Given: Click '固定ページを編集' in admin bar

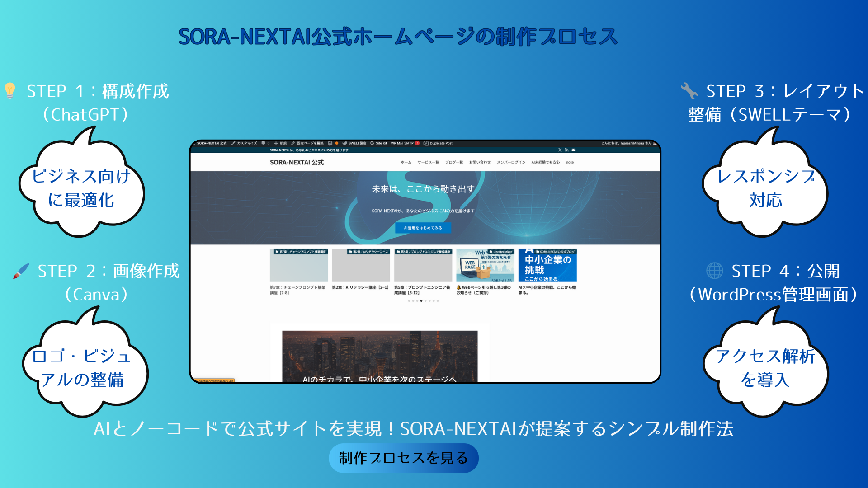Looking at the screenshot, I should (x=307, y=143).
